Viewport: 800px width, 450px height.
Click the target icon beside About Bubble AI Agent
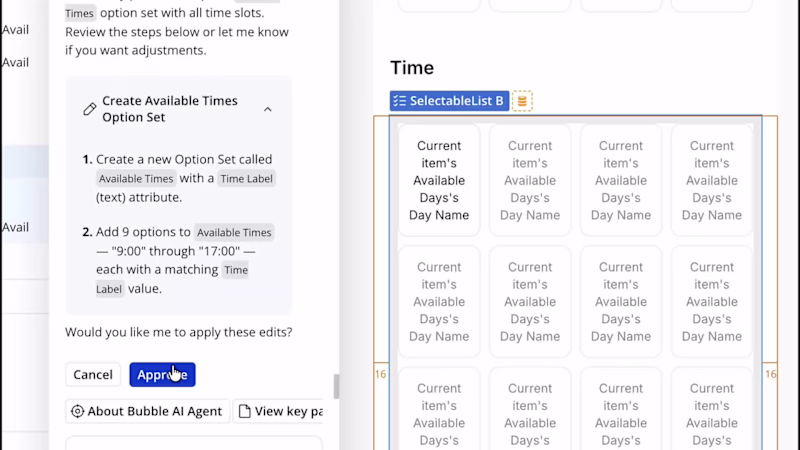coord(78,411)
